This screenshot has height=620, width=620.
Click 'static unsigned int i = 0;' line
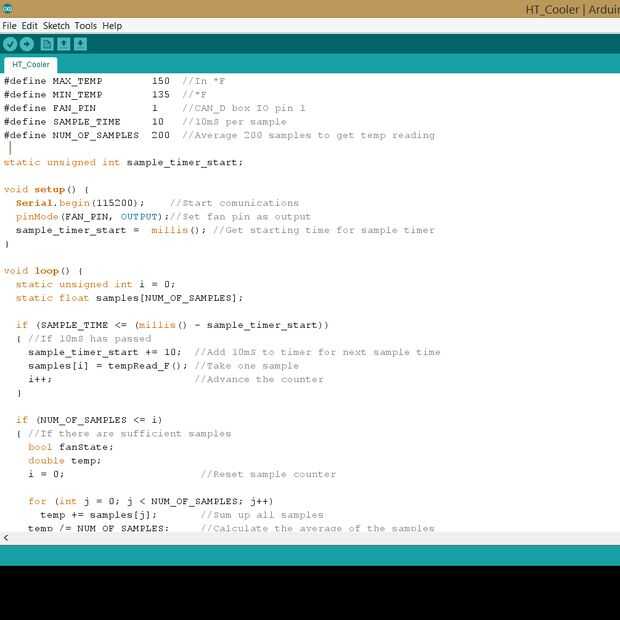tap(95, 284)
